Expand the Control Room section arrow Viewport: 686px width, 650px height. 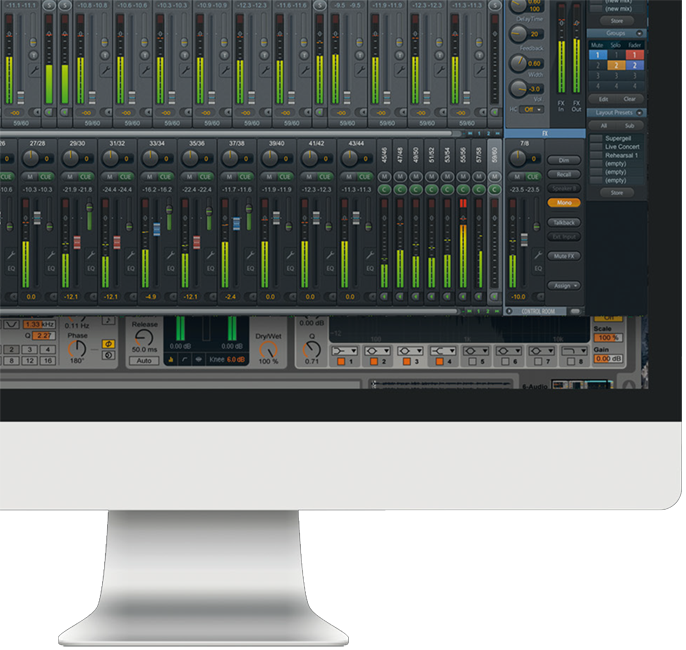coord(509,311)
